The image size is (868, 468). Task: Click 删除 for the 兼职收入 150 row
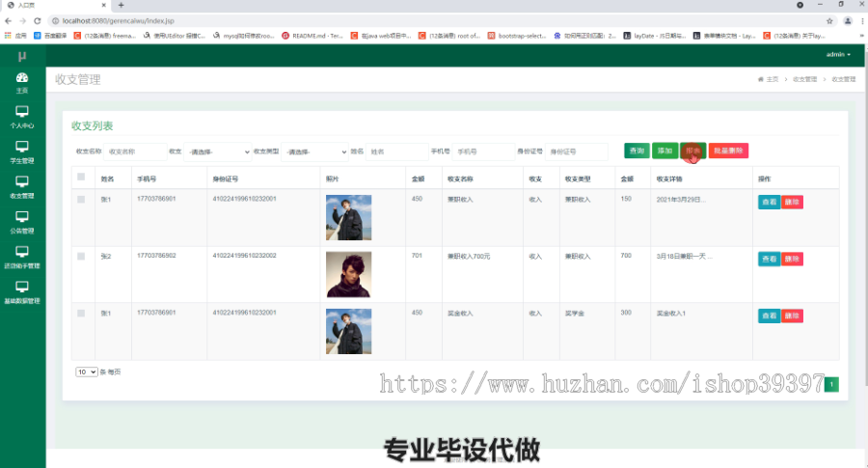pos(792,202)
